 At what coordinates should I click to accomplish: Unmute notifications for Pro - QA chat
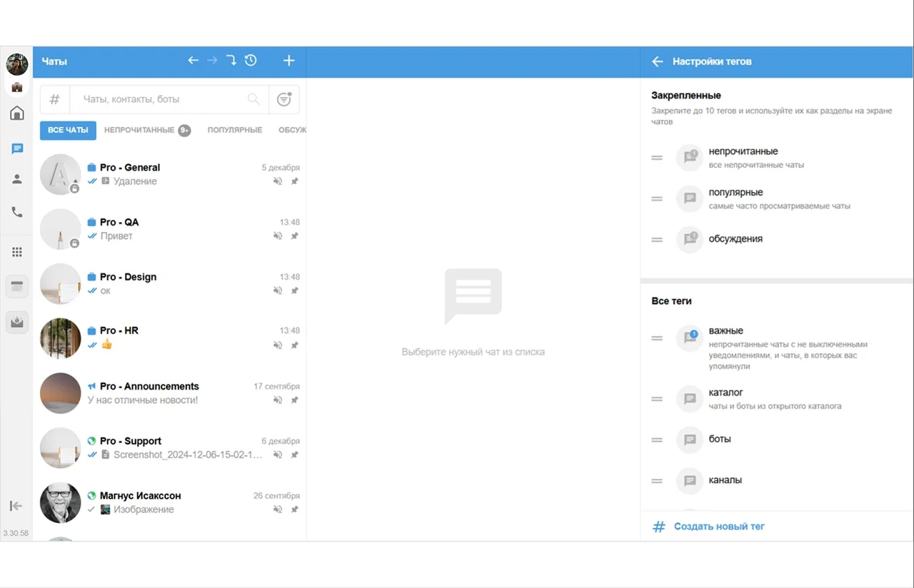pyautogui.click(x=278, y=235)
